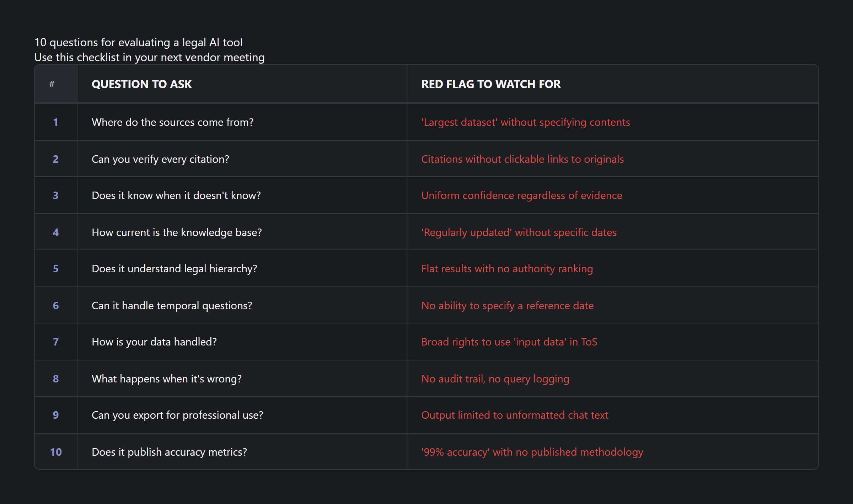Click 'Citations without clickable links to originals'
The height and width of the screenshot is (504, 853).
[522, 159]
